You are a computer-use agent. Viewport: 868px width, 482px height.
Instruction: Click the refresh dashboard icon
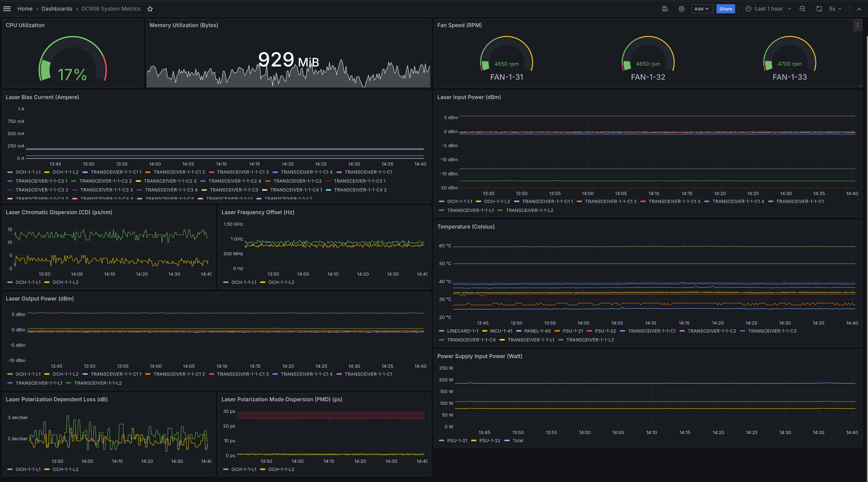[819, 9]
